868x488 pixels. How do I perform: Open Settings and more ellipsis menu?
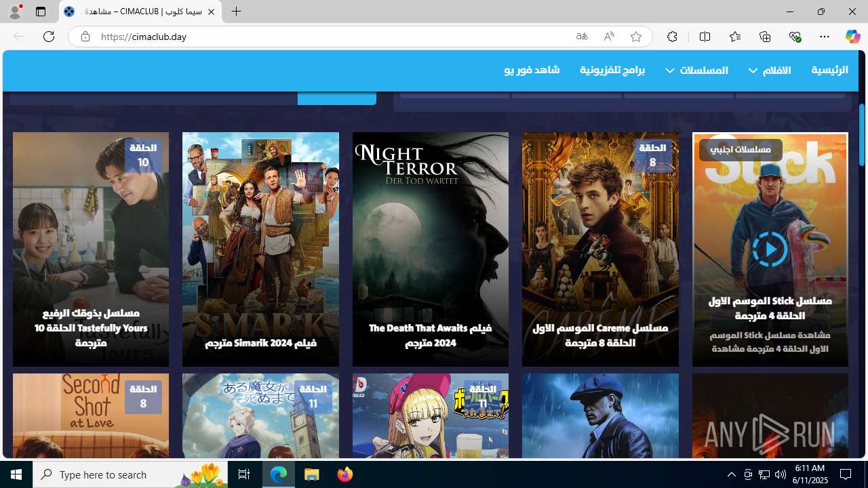[825, 37]
